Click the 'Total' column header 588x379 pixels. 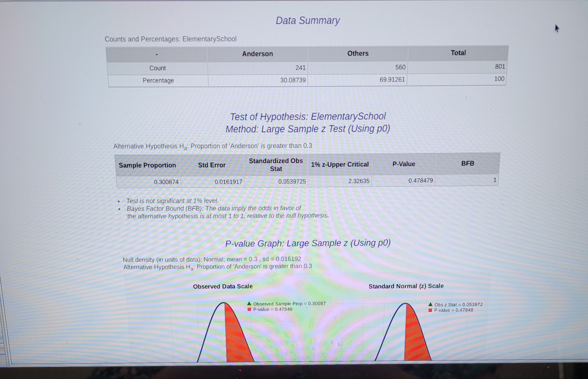click(458, 53)
